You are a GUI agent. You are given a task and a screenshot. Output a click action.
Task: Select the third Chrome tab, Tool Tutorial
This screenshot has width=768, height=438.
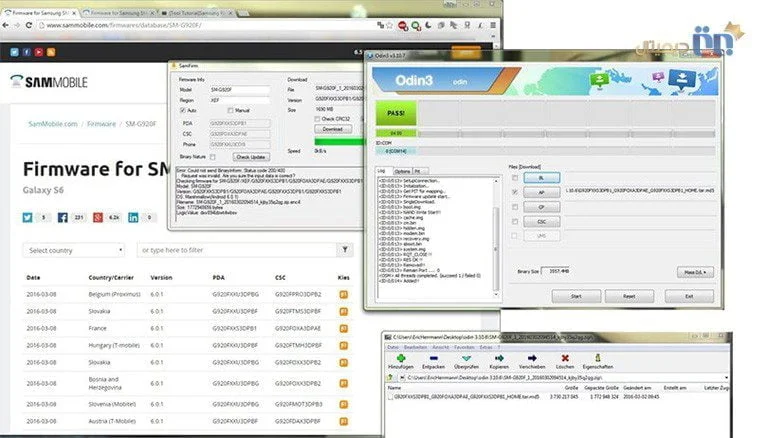(196, 13)
